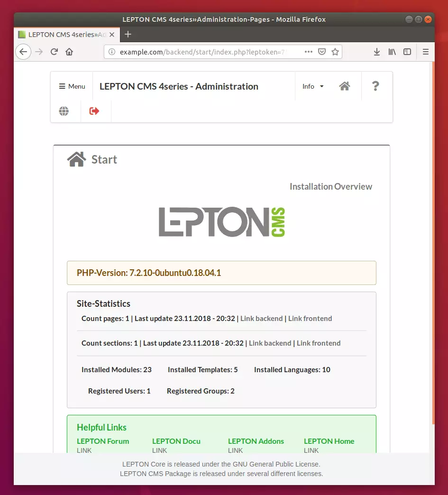This screenshot has width=448, height=495.
Task: Open the LEPTON Home link
Action: coord(329,441)
